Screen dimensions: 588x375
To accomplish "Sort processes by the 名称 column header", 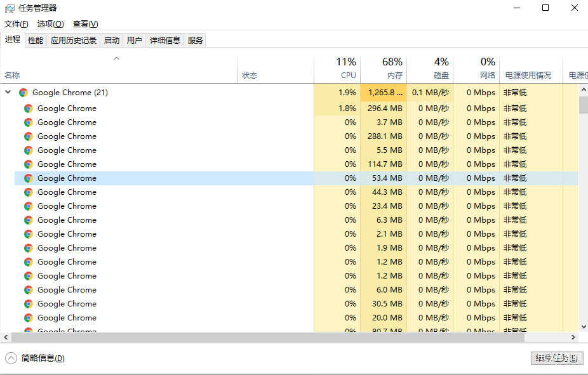I will (119, 70).
